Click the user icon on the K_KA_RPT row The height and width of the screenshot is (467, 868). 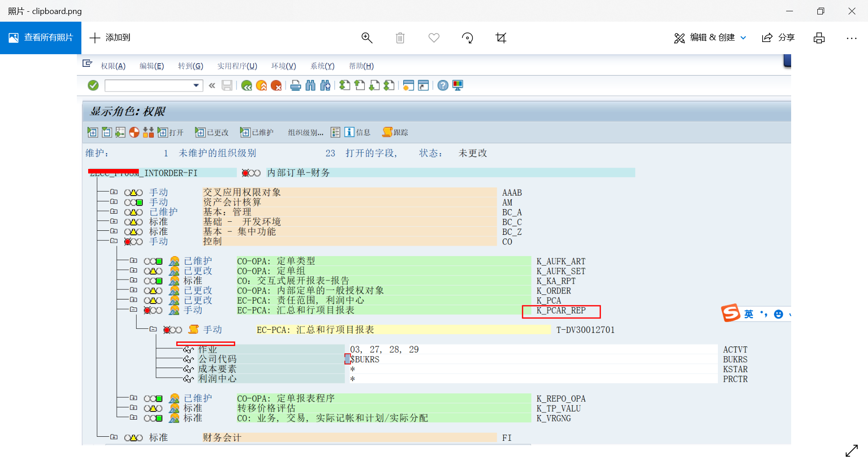pos(174,281)
